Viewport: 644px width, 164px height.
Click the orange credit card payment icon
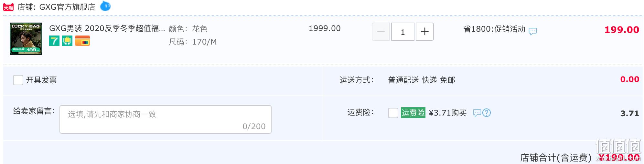82,41
